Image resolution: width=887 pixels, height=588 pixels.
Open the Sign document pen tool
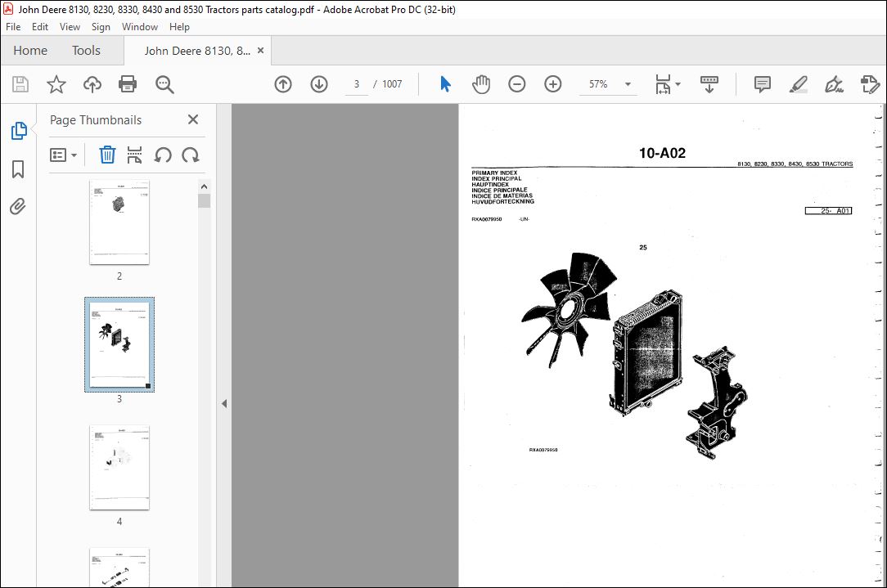pos(834,84)
